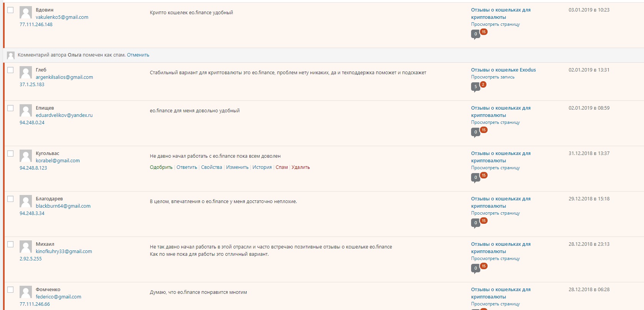Open Епищев's avatar image
Screen dimensions: 644x310
26,111
